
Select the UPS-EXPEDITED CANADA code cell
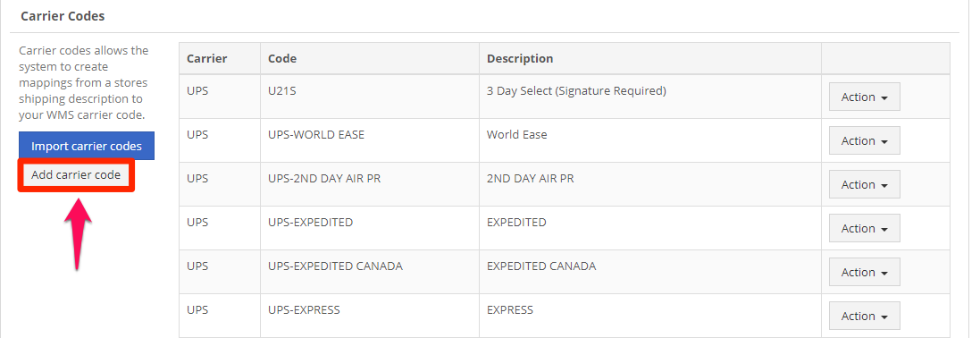(x=370, y=272)
